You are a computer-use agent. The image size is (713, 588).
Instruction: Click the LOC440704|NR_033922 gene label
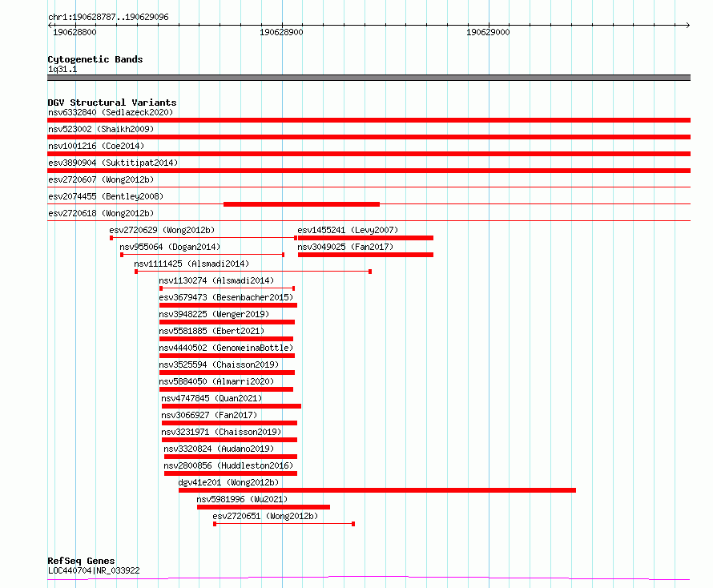[x=94, y=570]
